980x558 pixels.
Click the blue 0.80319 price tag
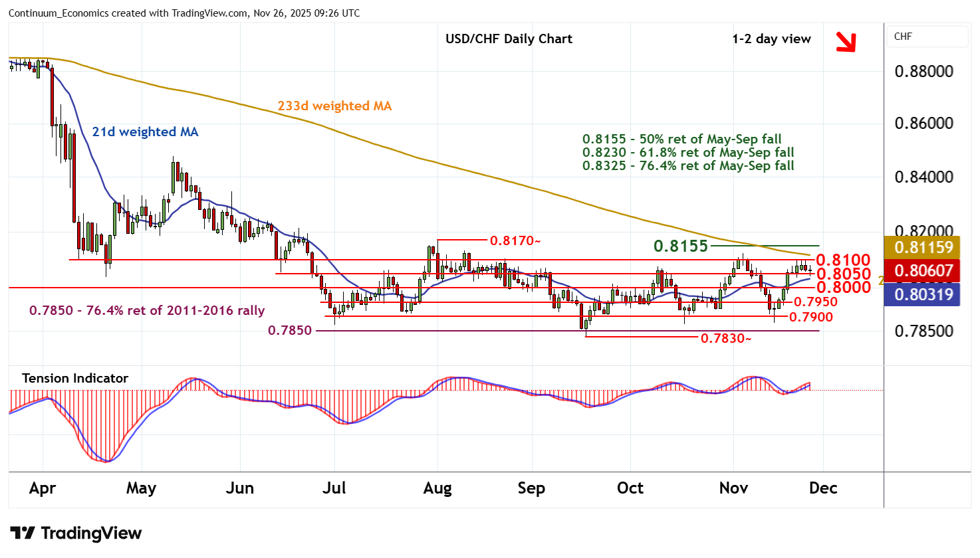pyautogui.click(x=923, y=294)
